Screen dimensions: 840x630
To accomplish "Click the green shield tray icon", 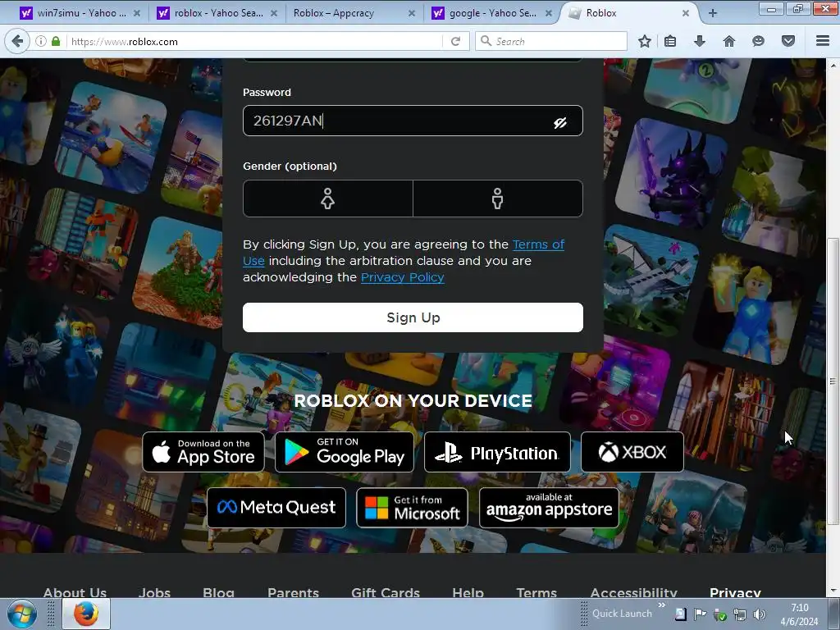I will 720,615.
